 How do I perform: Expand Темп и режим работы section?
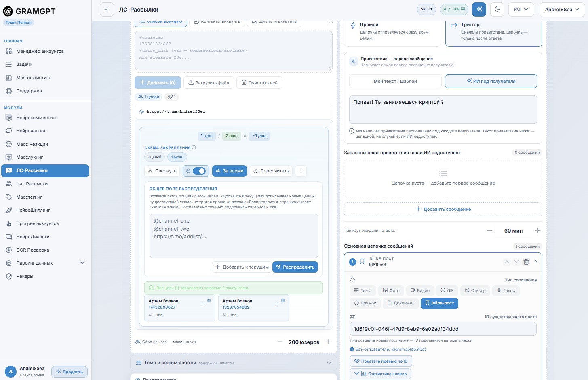(x=234, y=363)
